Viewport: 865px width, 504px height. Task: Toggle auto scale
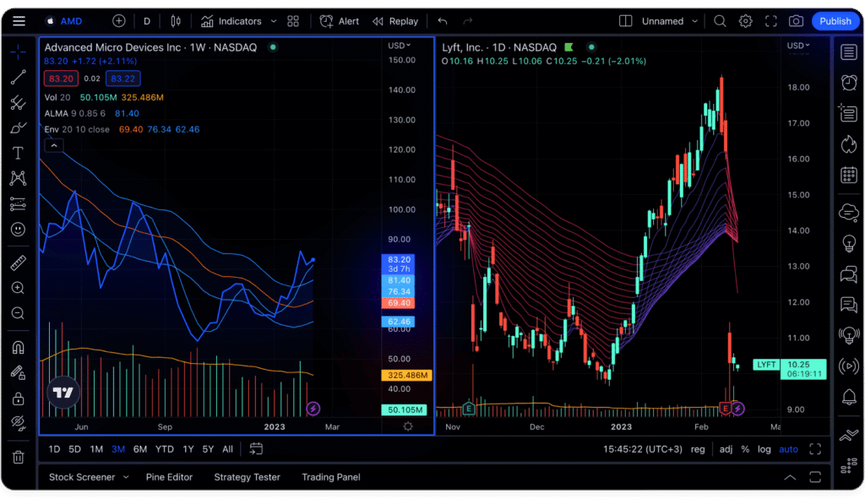tap(788, 449)
